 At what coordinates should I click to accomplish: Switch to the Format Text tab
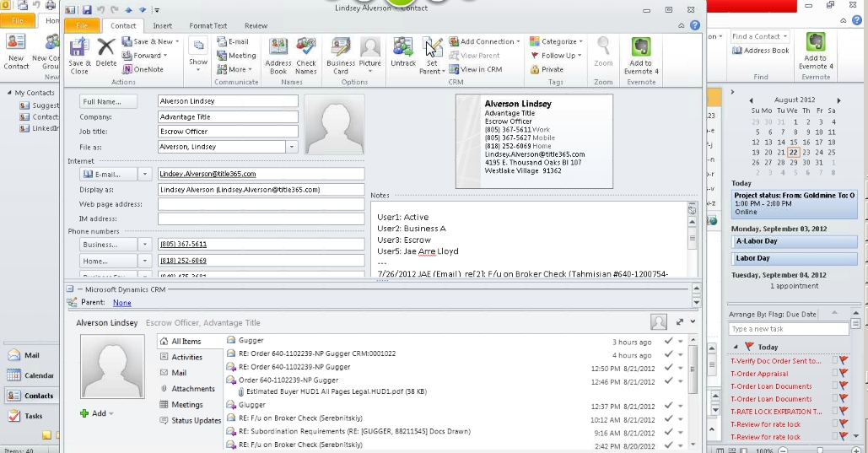pyautogui.click(x=208, y=26)
